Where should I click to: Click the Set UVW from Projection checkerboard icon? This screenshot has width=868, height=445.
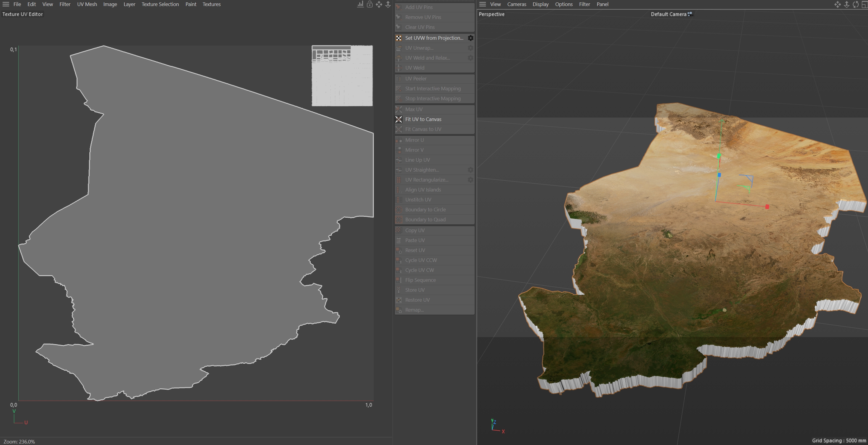(398, 38)
